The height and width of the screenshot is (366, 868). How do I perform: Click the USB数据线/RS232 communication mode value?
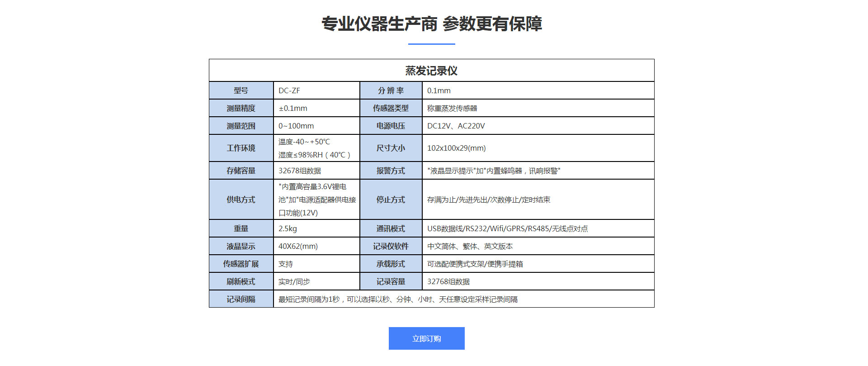point(507,228)
